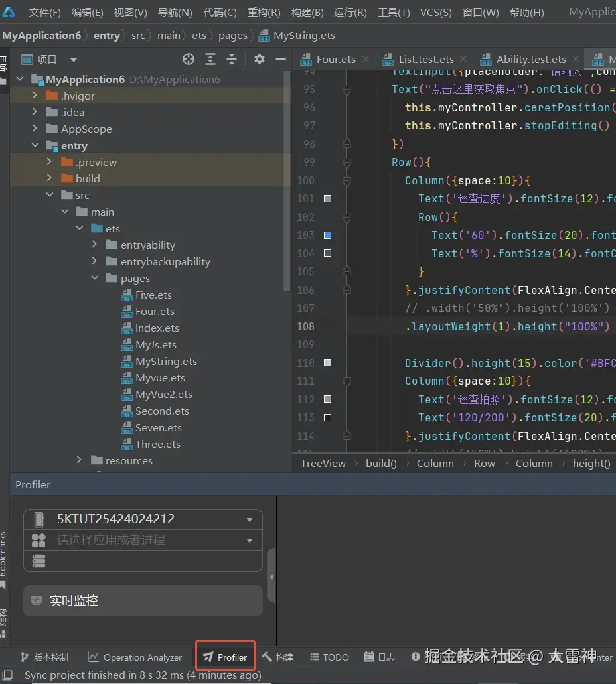This screenshot has width=616, height=684.
Task: Close the Four.ets editor tab
Action: pos(366,60)
